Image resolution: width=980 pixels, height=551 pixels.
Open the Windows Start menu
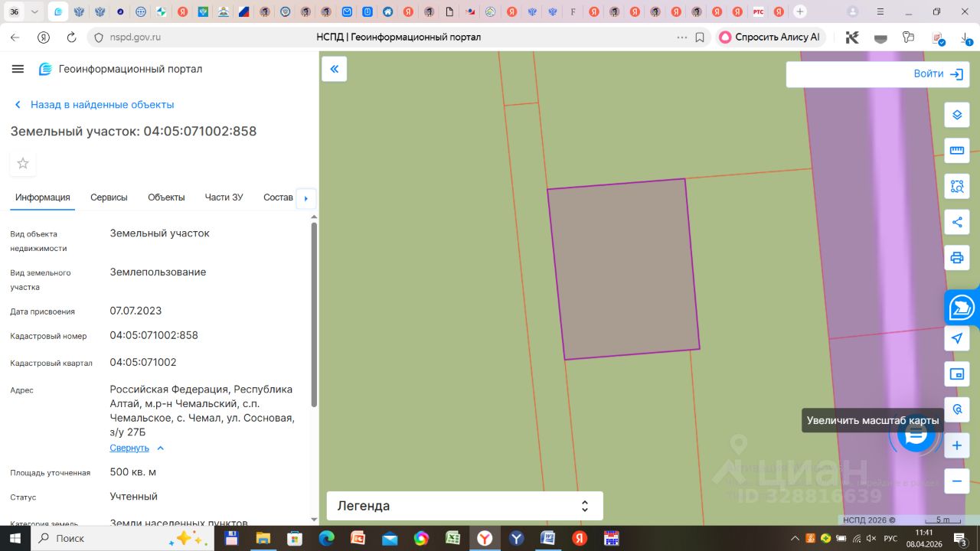tap(15, 538)
